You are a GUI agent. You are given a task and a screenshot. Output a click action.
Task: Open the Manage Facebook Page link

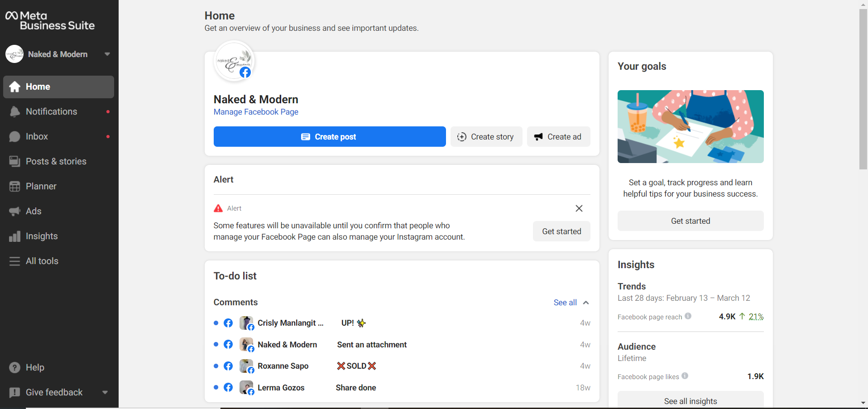click(256, 112)
